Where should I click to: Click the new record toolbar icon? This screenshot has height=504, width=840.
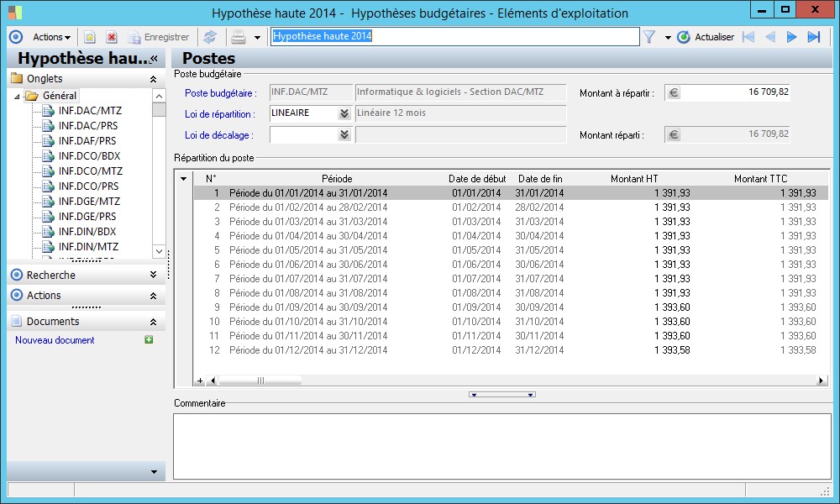90,37
